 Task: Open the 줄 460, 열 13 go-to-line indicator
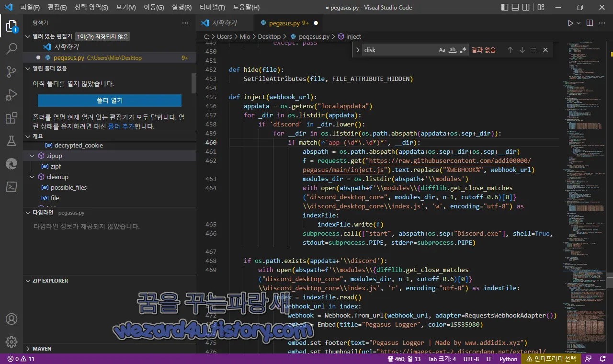[x=405, y=359]
